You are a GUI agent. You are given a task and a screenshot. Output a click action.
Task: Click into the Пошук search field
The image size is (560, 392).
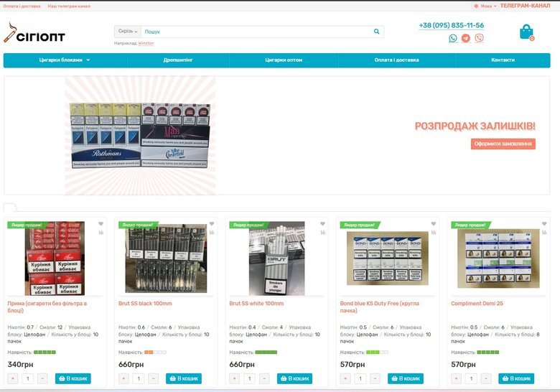pos(256,32)
